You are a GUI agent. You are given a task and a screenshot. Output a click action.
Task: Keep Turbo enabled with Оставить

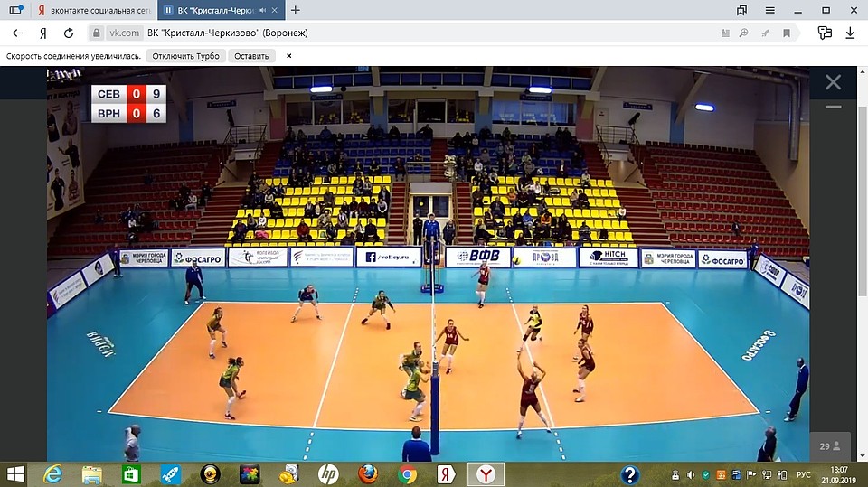[251, 56]
